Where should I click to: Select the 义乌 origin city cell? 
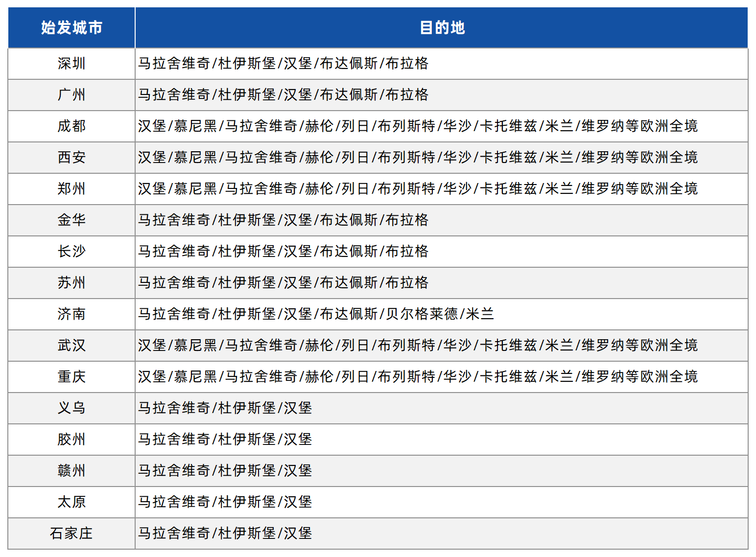point(71,408)
